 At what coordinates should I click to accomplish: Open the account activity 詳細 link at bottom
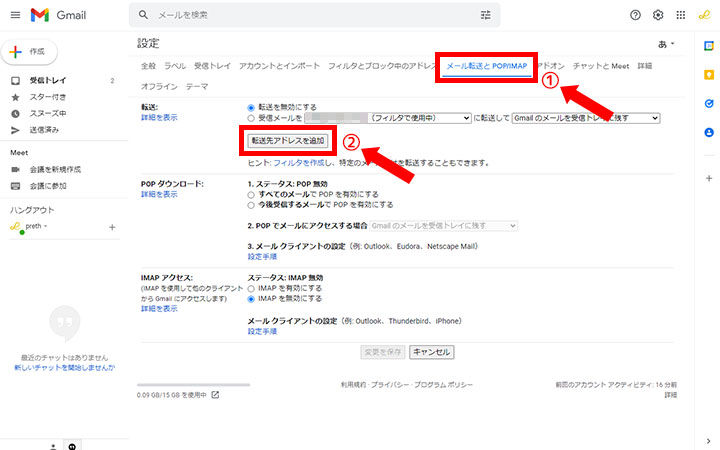pyautogui.click(x=670, y=395)
